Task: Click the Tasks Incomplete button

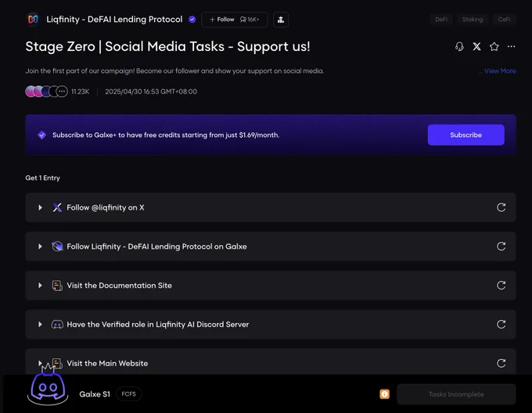Action: (x=456, y=394)
